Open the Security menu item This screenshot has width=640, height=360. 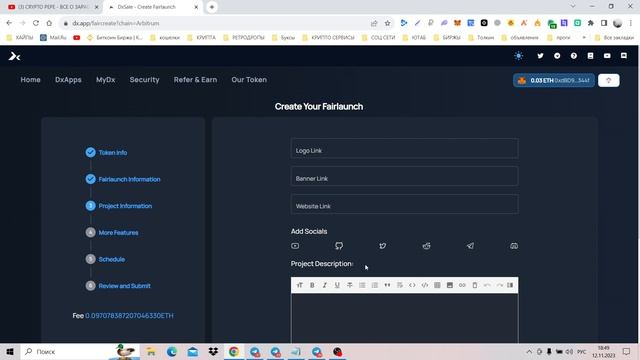coord(144,80)
